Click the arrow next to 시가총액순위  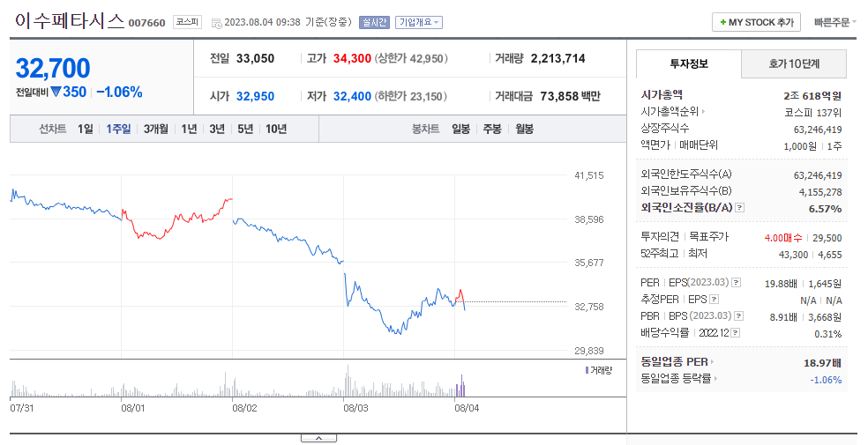coord(704,112)
